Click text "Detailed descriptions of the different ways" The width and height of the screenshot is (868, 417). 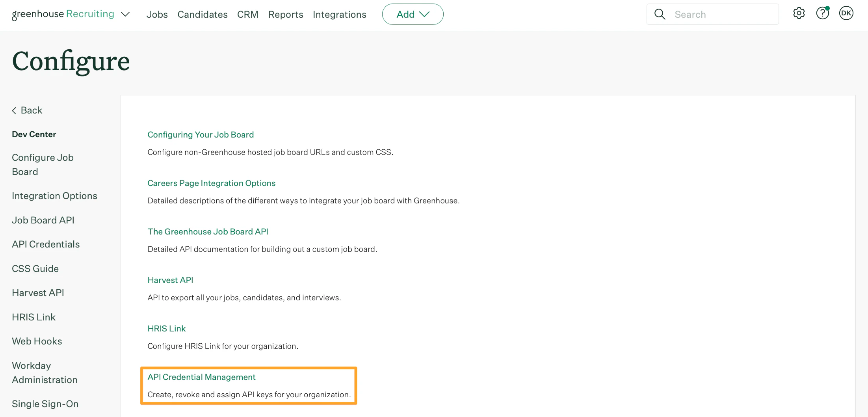tap(223, 201)
